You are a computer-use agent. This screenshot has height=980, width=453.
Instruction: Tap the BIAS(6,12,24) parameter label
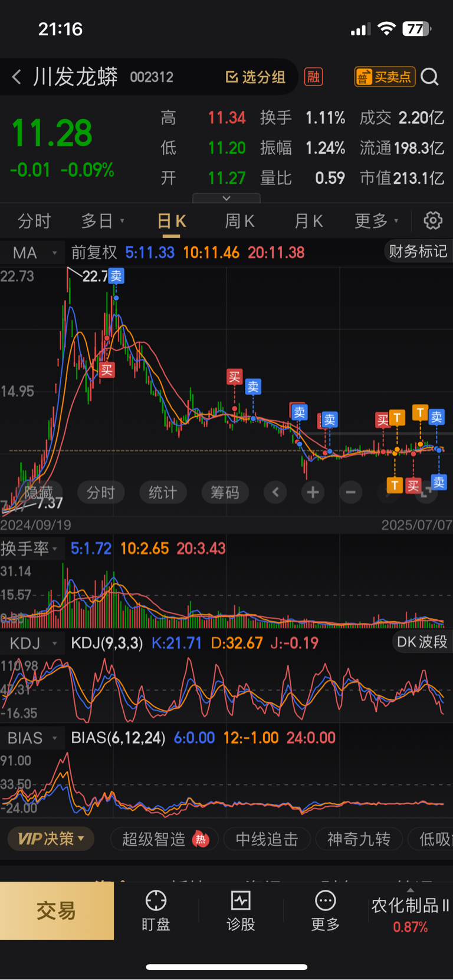[x=118, y=738]
